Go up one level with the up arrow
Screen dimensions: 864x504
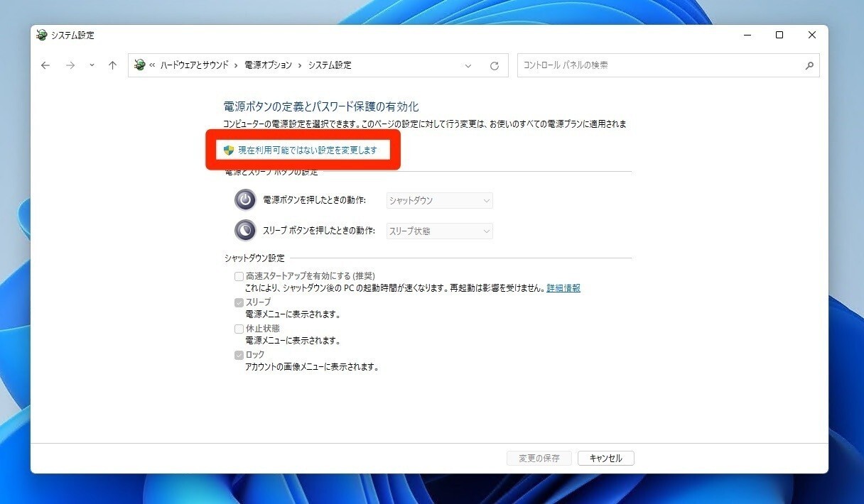112,65
